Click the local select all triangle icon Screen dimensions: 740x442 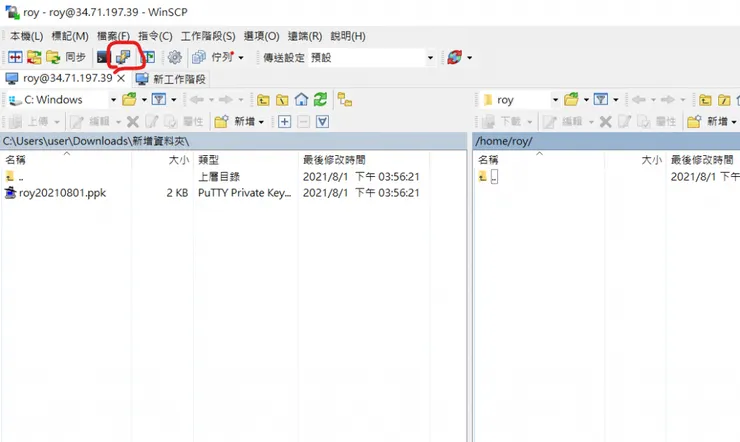(x=322, y=122)
